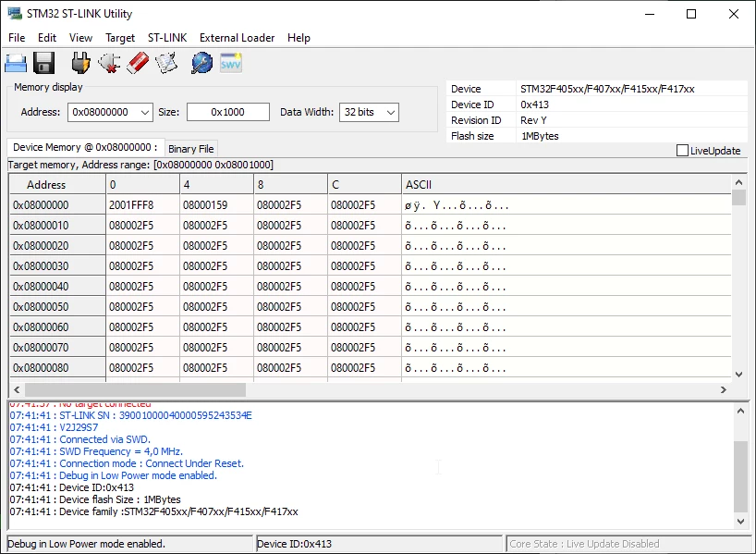
Task: Connect to the target plug icon
Action: click(80, 63)
